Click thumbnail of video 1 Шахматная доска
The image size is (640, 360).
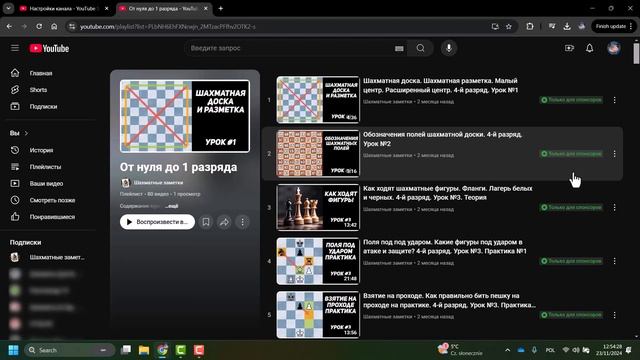pos(318,100)
